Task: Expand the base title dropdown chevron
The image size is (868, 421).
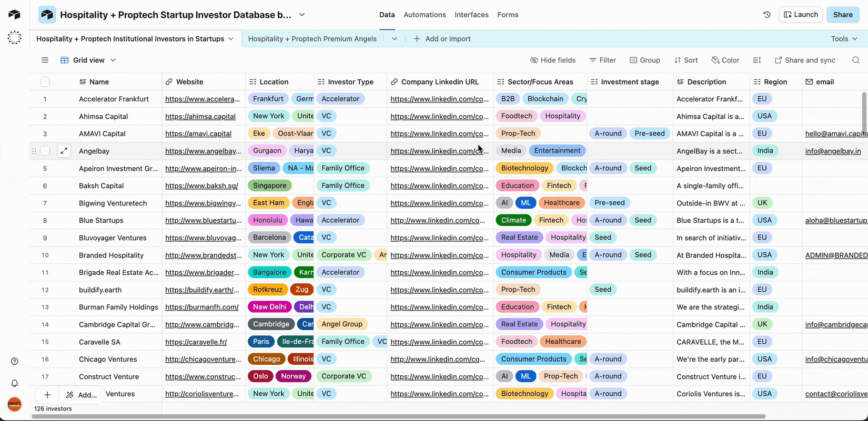Action: coord(302,15)
